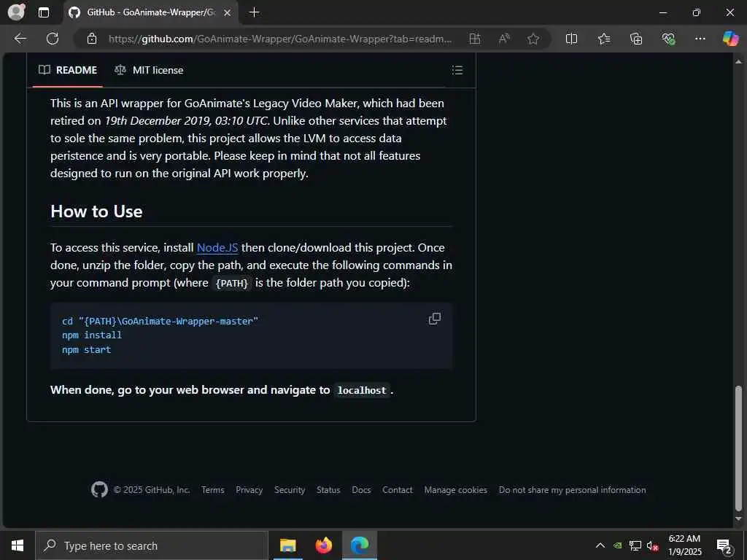Click the muted volume tray icon
Image resolution: width=747 pixels, height=560 pixels.
652,545
